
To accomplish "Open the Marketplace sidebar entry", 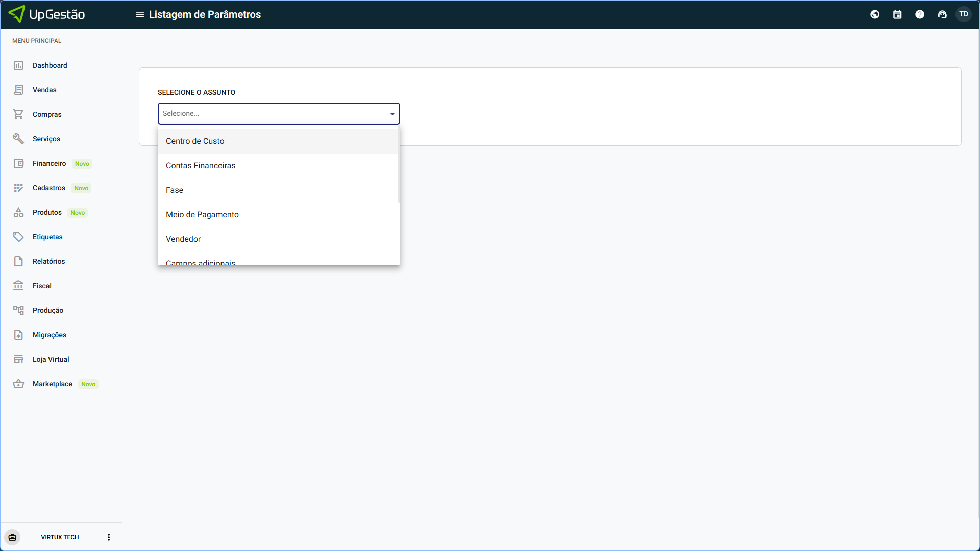I will click(x=52, y=384).
